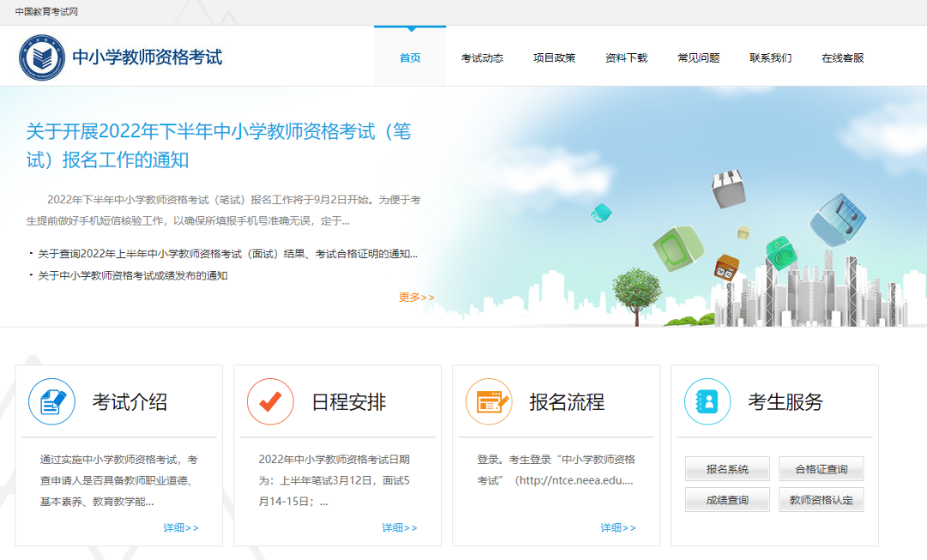This screenshot has width=927, height=560.
Task: Open the 联系我们 menu item
Action: pyautogui.click(x=771, y=58)
